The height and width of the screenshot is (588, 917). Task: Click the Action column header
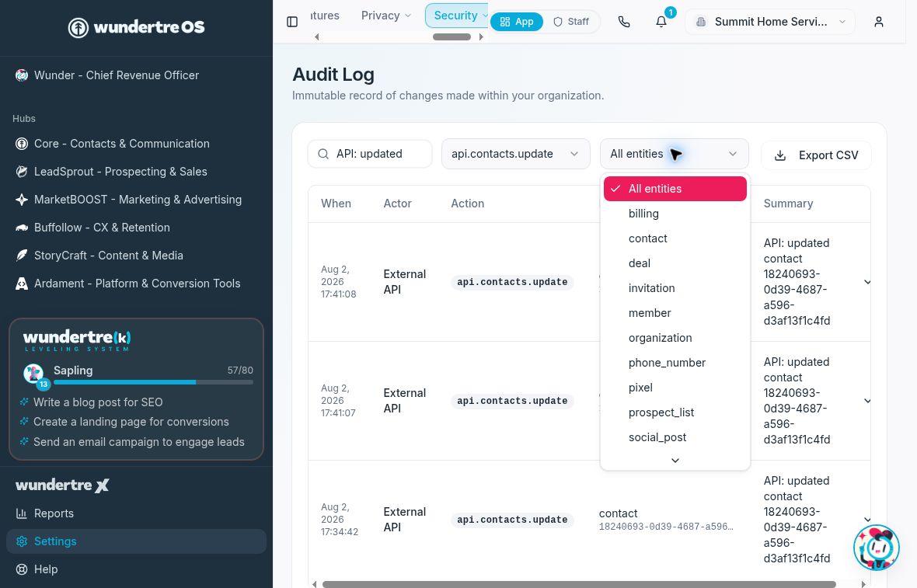coord(467,204)
